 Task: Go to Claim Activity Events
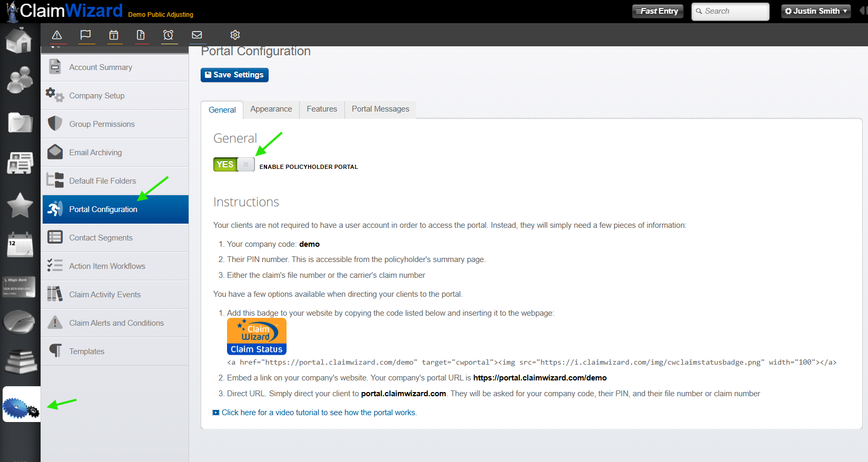point(115,295)
